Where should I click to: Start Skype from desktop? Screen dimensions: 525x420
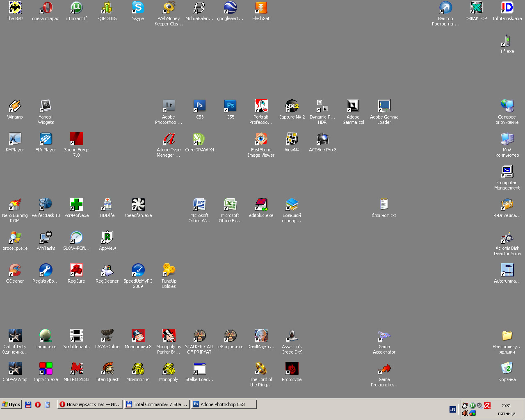pos(138,7)
